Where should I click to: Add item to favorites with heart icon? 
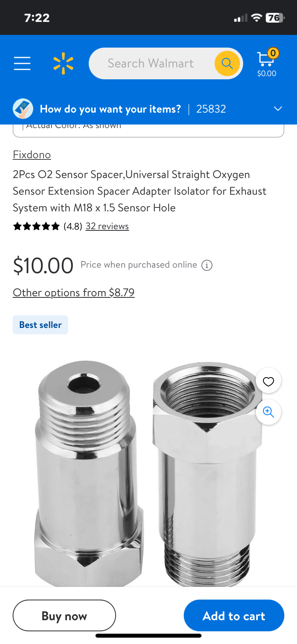(x=268, y=381)
